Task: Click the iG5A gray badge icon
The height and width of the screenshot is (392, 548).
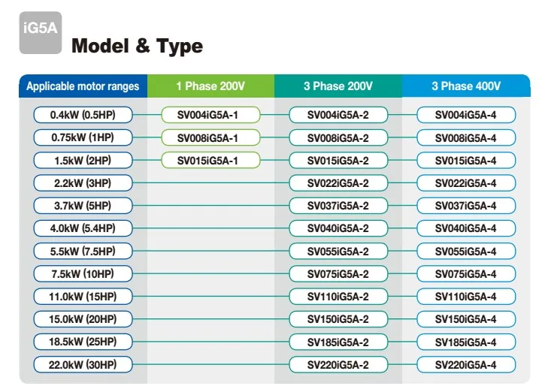Action: point(39,36)
